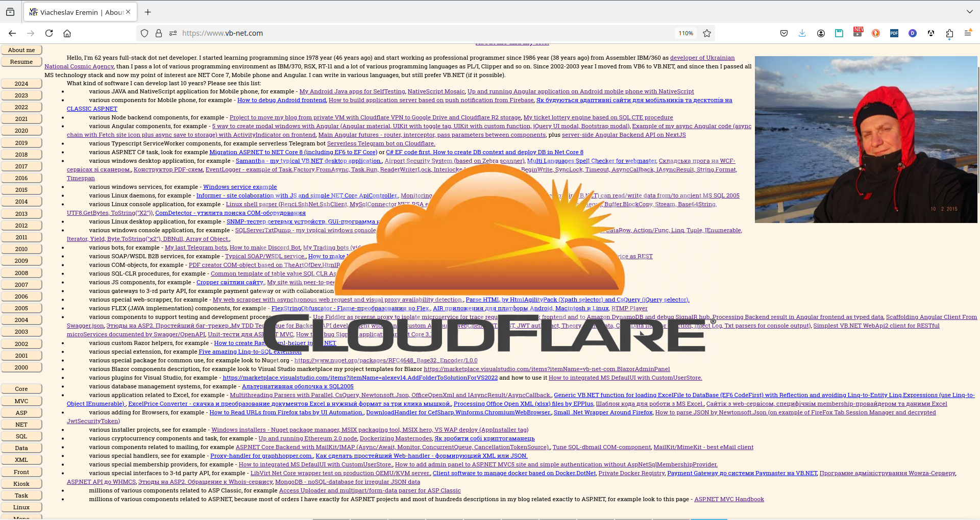
Task: Click the teal floppy-disk save extension
Action: (x=839, y=33)
